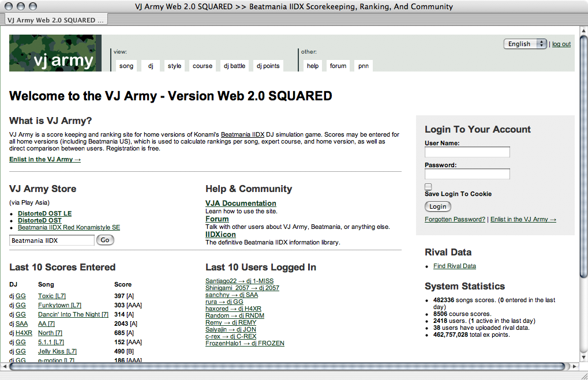Tick the Save Login To Cookie checkbox

point(428,186)
